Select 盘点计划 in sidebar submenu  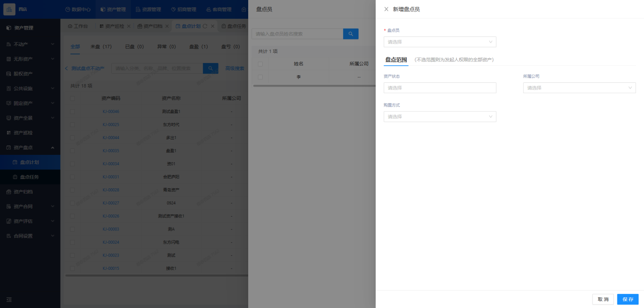coord(30,162)
